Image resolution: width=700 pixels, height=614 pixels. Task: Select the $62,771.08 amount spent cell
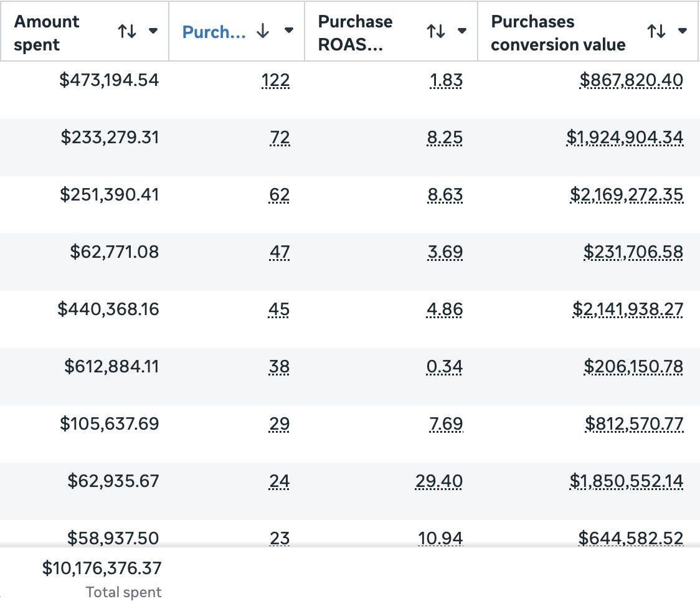click(x=115, y=252)
